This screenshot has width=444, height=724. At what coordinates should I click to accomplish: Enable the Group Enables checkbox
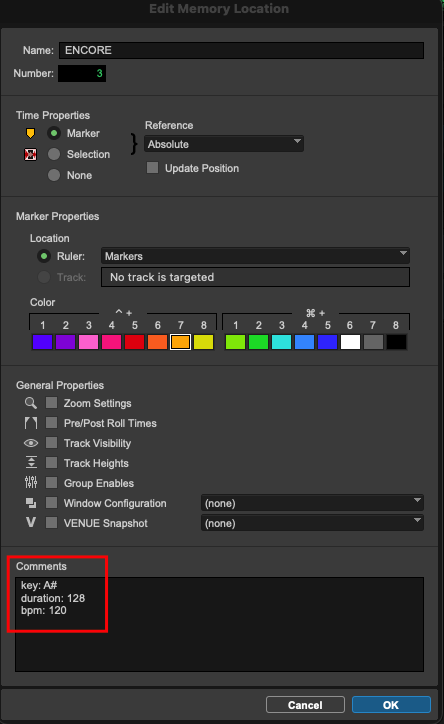[51, 483]
